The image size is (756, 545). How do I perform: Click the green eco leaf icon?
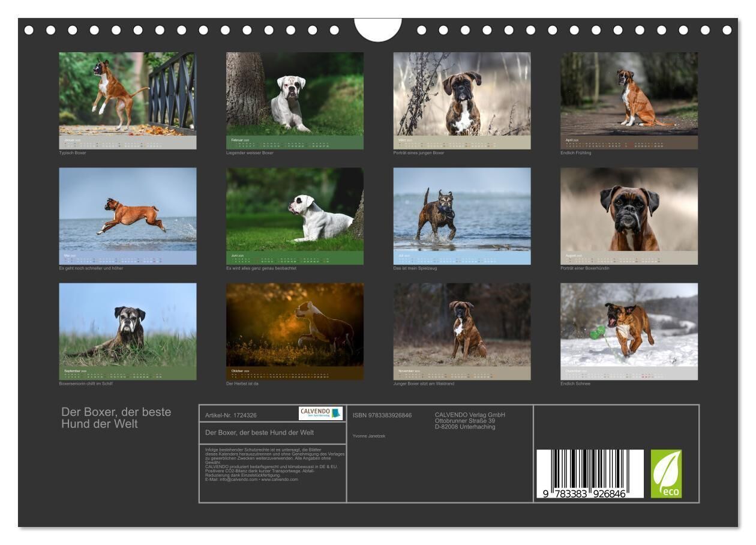point(666,474)
